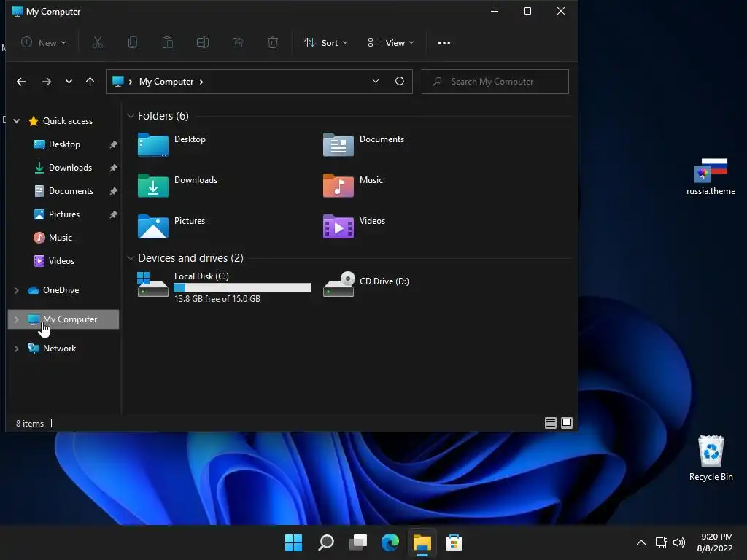Click "13.8 GB free of 15.0 GB" text
Screen dimensions: 747x560
217,298
